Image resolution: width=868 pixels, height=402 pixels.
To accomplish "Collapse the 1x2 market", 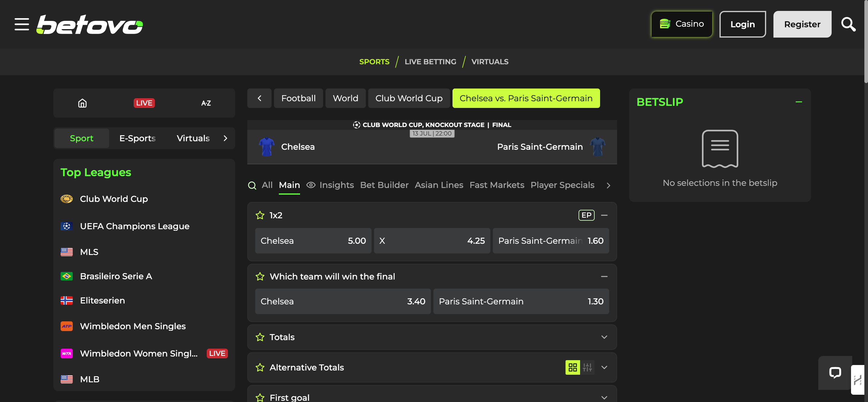I will click(604, 215).
